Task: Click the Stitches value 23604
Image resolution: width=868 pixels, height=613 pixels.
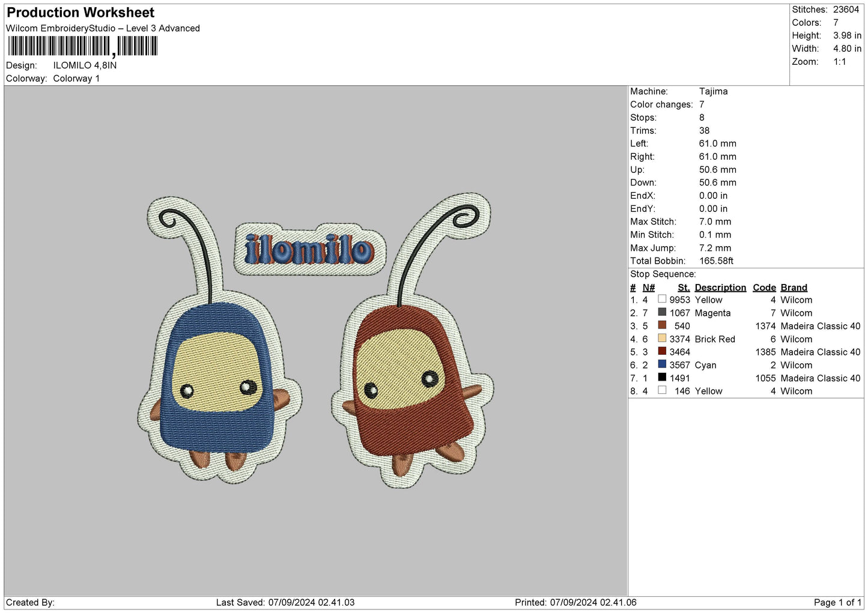Action: [x=846, y=10]
